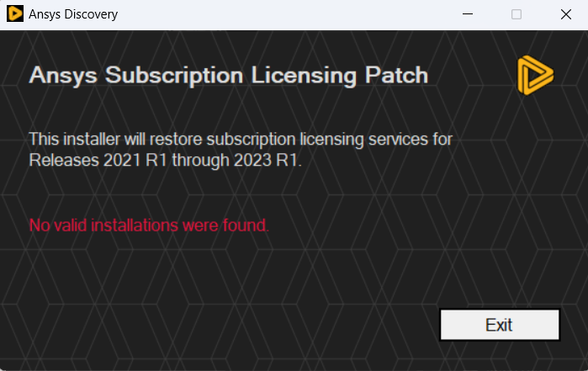588x371 pixels.
Task: Click the word 'Ansys' in the heading
Action: pyautogui.click(x=63, y=77)
